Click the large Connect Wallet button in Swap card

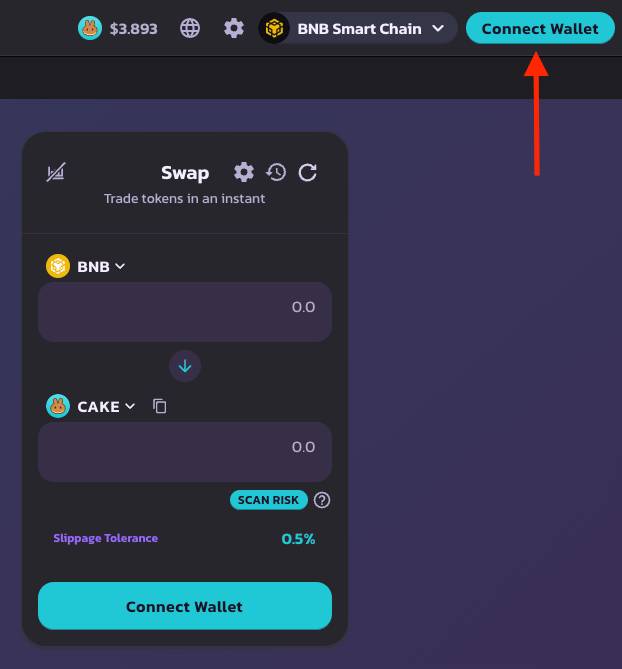click(x=185, y=606)
